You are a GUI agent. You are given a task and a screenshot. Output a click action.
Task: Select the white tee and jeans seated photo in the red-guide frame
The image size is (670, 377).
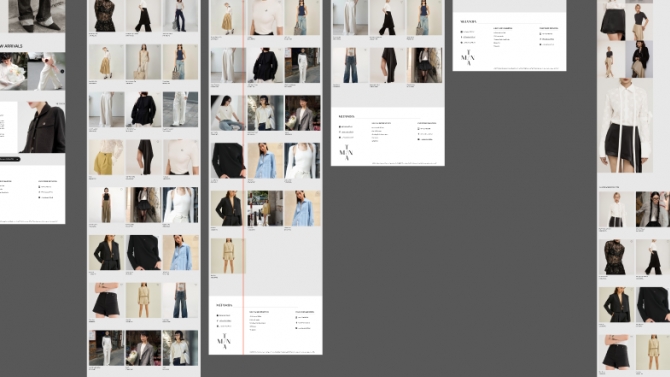228,113
